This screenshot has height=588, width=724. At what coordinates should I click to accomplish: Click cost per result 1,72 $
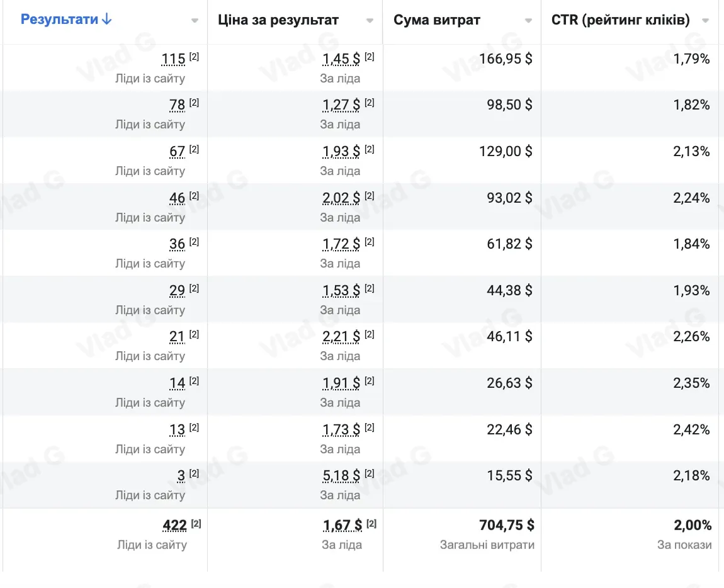[341, 244]
